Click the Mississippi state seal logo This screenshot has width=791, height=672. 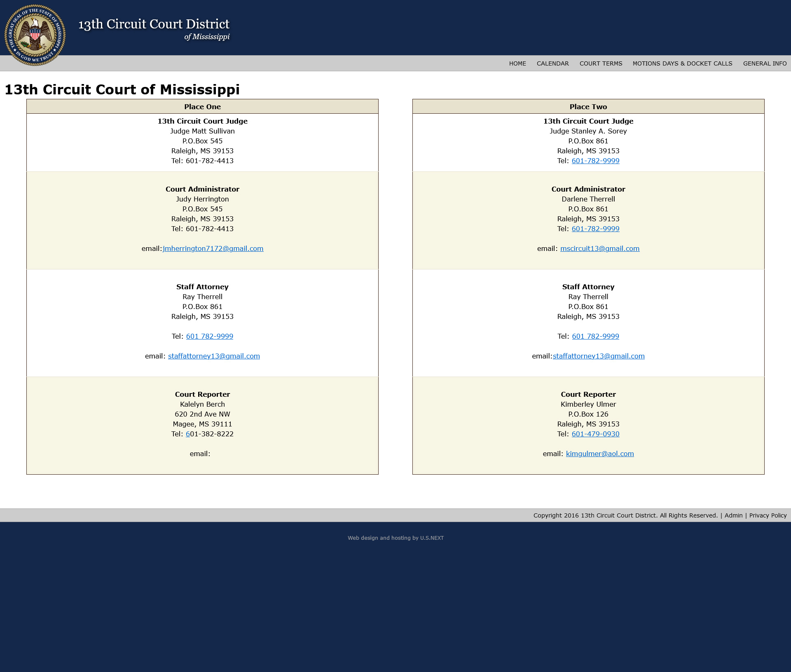(x=35, y=35)
